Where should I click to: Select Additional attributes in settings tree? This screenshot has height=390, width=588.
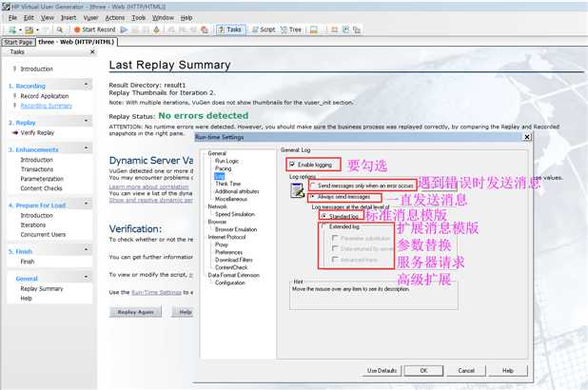237,191
